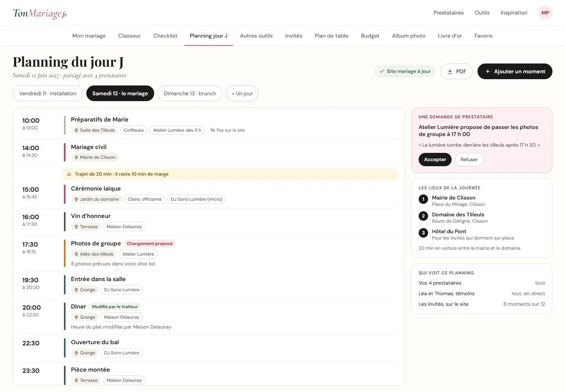Open the Budget tab
Screen dimensions: 565x392
370,36
